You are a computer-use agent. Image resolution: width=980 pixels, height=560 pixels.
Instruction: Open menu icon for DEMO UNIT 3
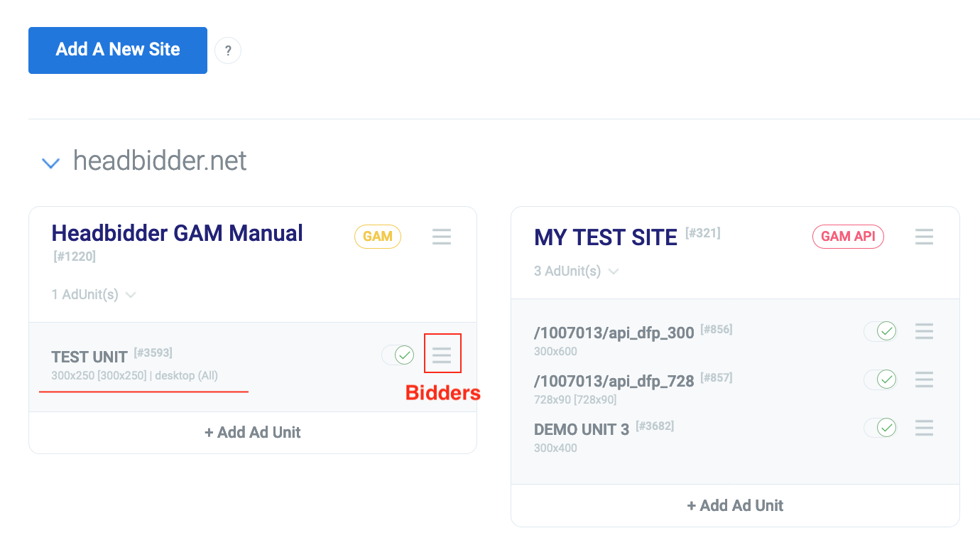(x=924, y=428)
